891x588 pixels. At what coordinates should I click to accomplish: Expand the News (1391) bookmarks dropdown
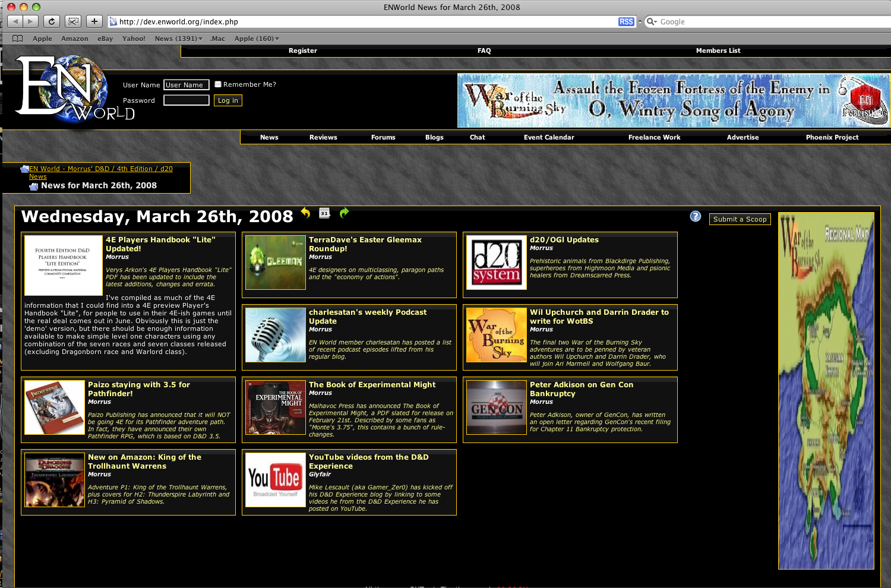click(x=178, y=39)
